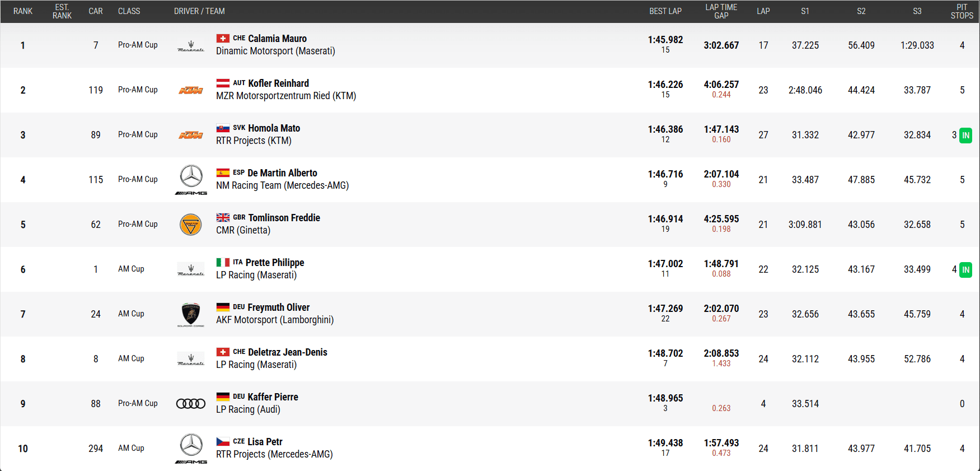Click the DRIVER / TEAM column header
This screenshot has height=471, width=980.
199,11
